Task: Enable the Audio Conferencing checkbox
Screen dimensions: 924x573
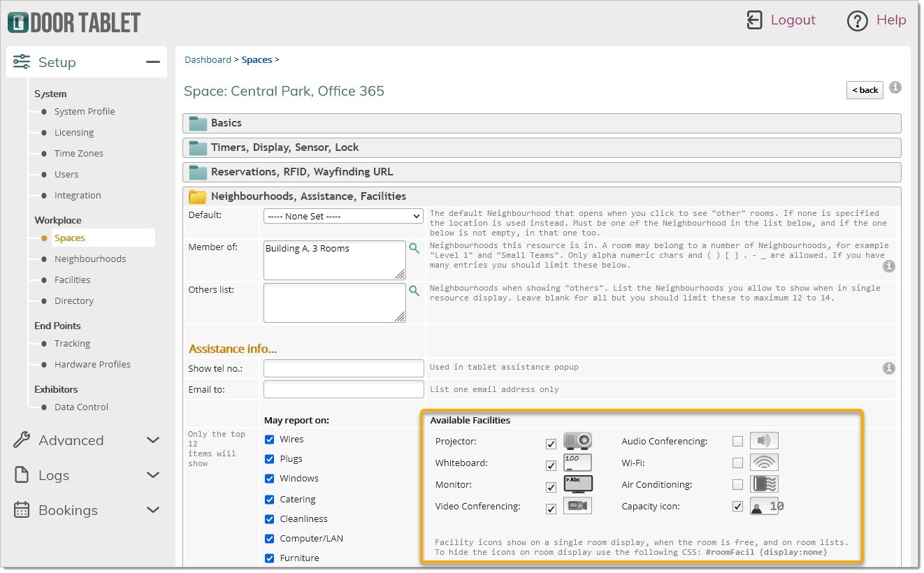Action: (x=737, y=441)
